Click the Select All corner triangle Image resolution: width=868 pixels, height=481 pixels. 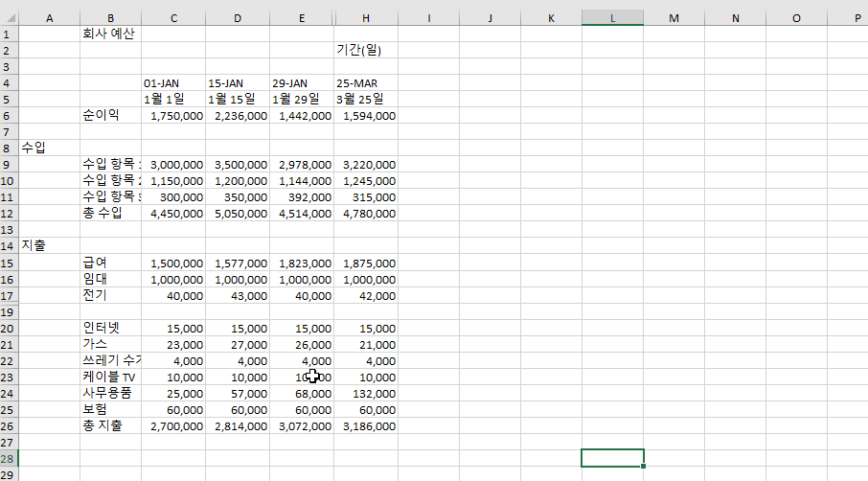click(10, 18)
